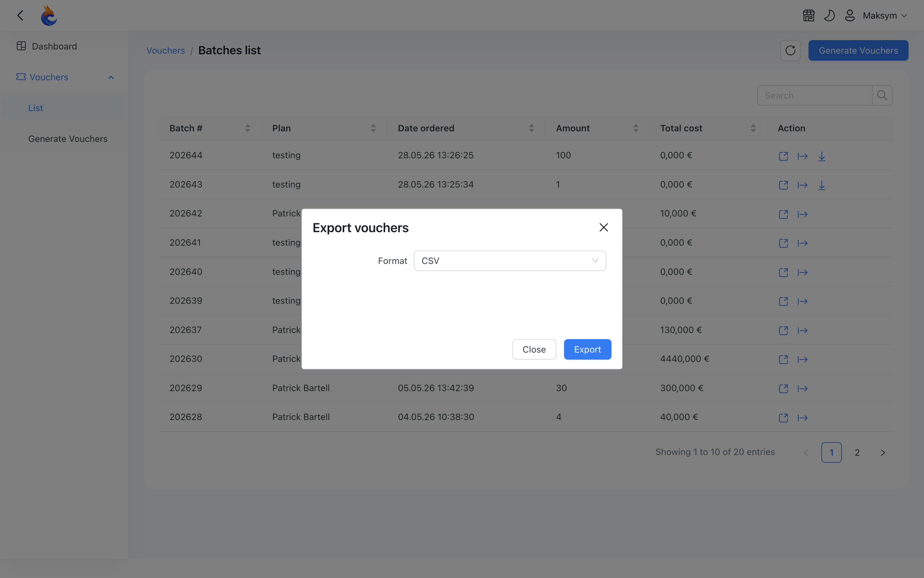Click the Generate Vouchers blue button

pos(858,50)
